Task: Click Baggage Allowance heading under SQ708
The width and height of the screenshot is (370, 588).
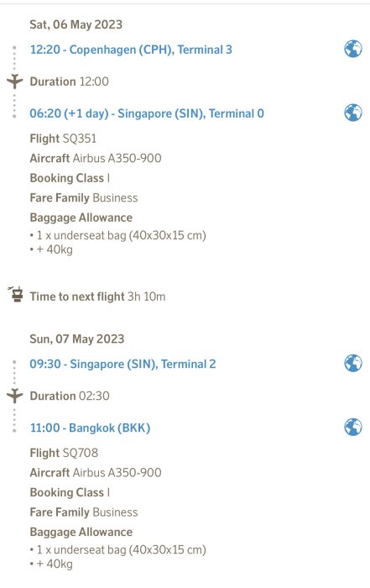Action: coord(81,532)
